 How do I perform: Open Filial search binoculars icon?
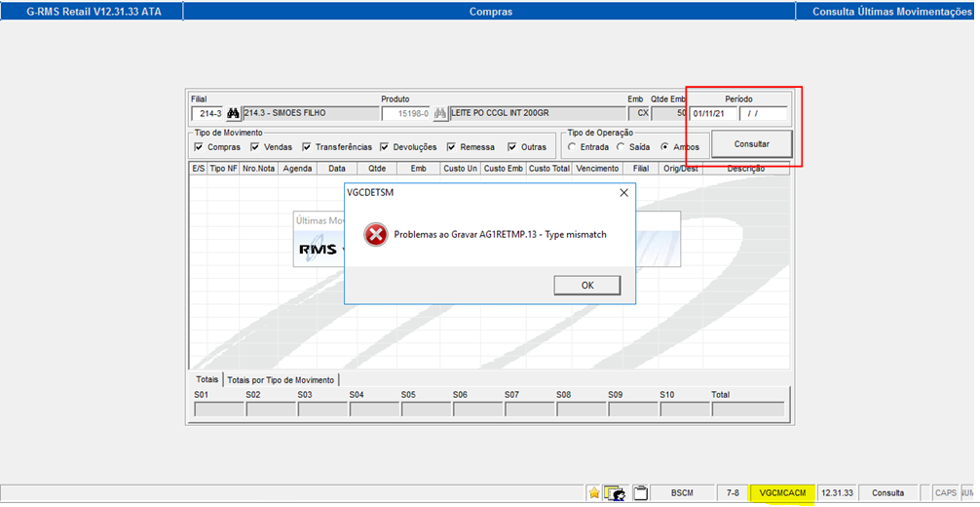(x=233, y=113)
